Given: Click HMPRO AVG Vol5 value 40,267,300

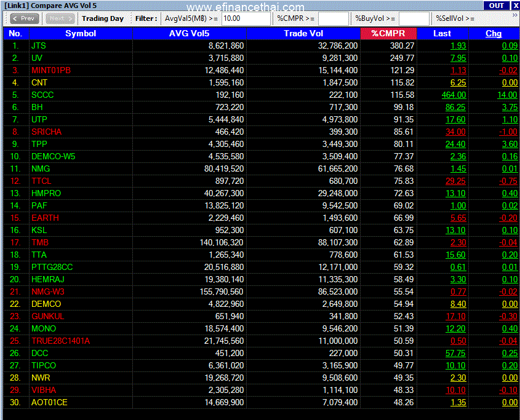Looking at the screenshot, I should (x=224, y=193).
